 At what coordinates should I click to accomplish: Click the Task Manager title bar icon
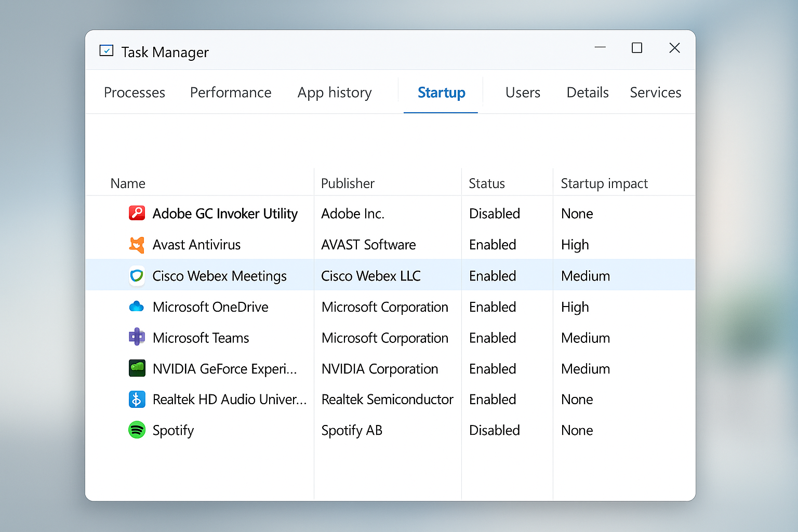[x=107, y=50]
